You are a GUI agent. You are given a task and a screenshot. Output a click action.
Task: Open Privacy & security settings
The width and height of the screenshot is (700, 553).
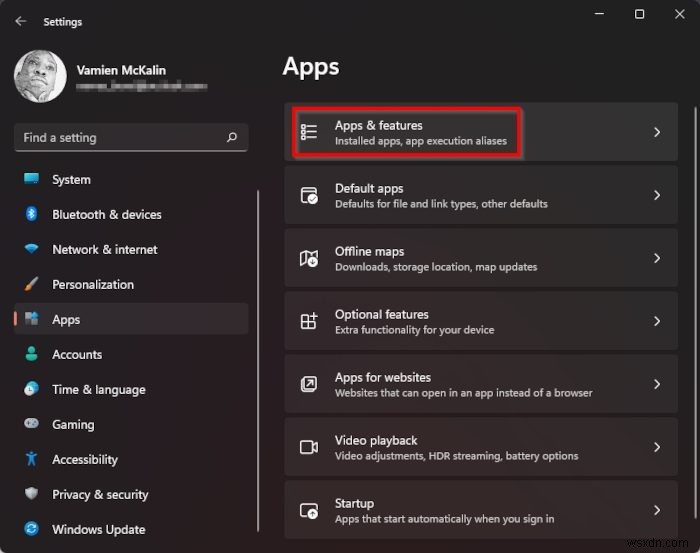pos(131,494)
